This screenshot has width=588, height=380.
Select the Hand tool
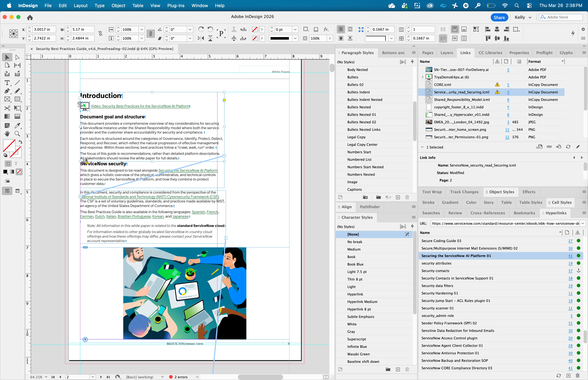tap(7, 134)
